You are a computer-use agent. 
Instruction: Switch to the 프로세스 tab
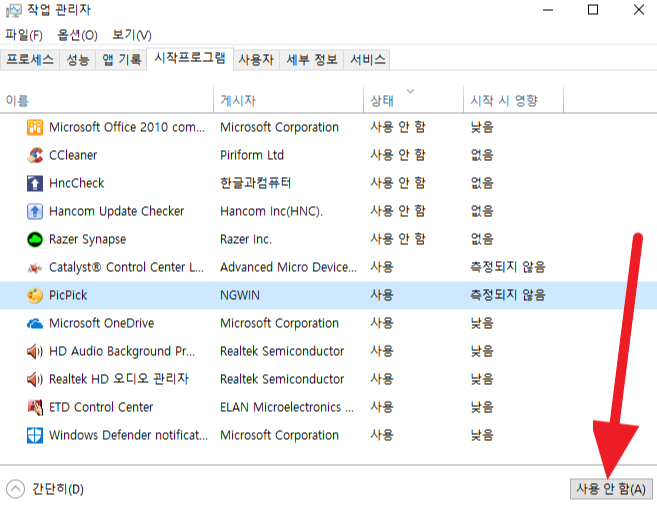tap(30, 60)
